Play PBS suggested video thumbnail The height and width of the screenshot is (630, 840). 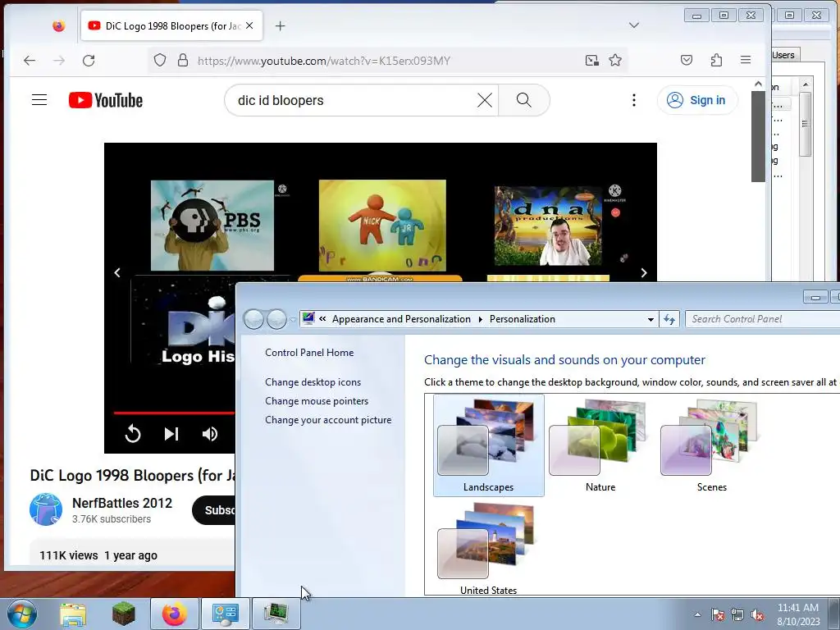212,225
